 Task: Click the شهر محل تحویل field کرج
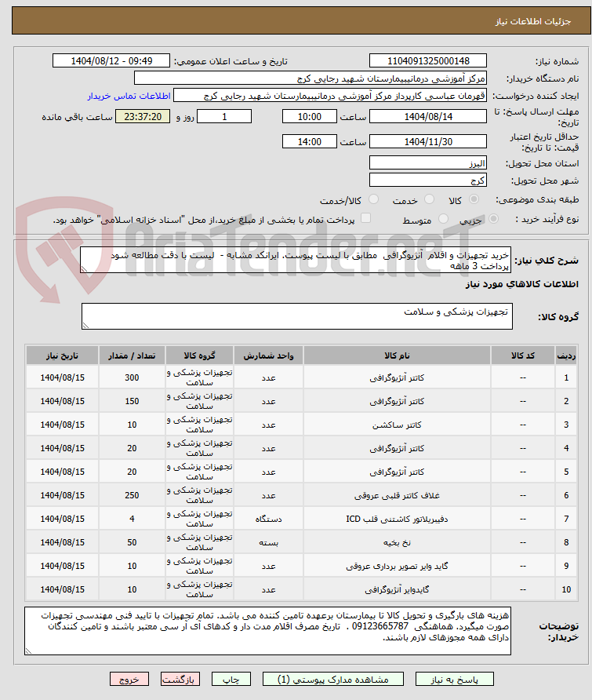[428, 180]
